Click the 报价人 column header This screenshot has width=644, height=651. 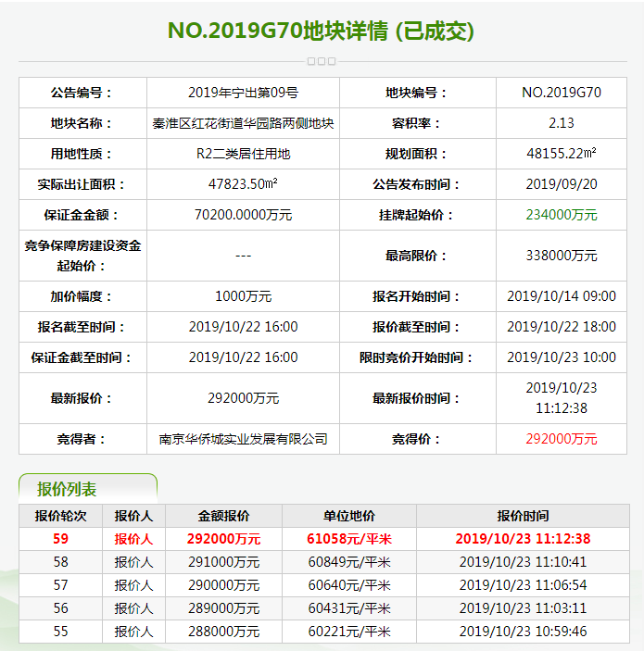click(x=133, y=516)
